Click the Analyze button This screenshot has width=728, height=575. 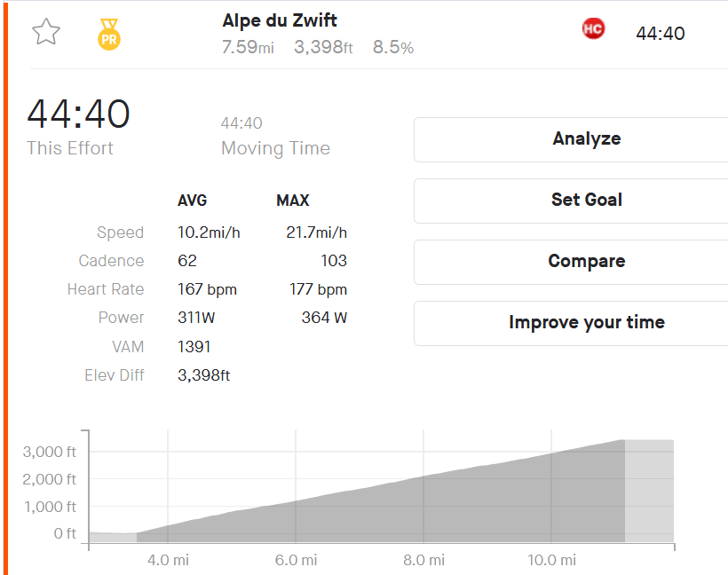(x=571, y=139)
